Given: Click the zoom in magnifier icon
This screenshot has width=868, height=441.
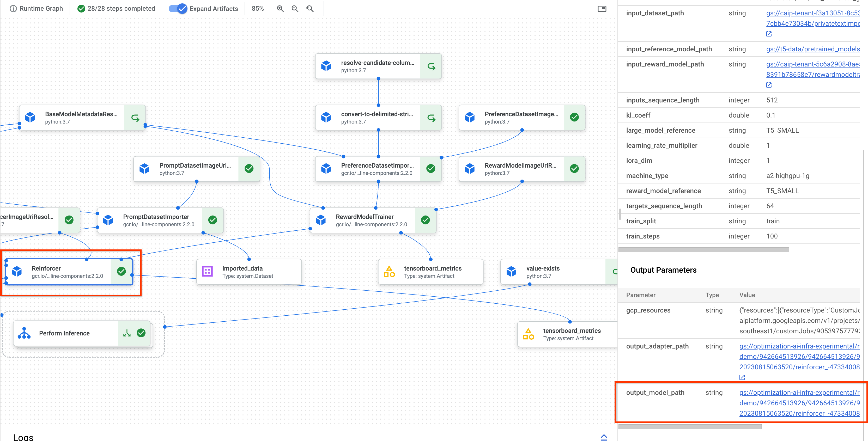Looking at the screenshot, I should coord(280,9).
